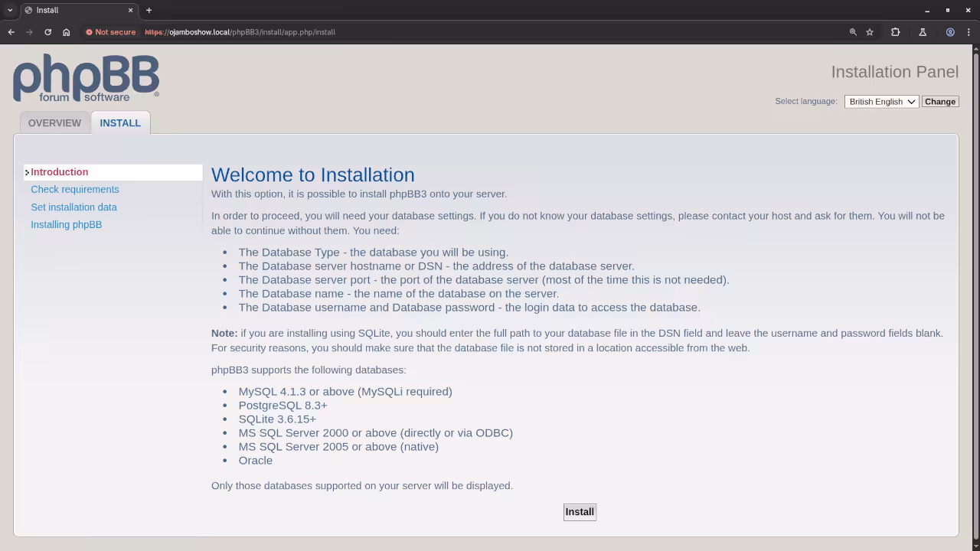The width and height of the screenshot is (980, 551).
Task: Click the Welcome to Installation heading
Action: tap(312, 174)
